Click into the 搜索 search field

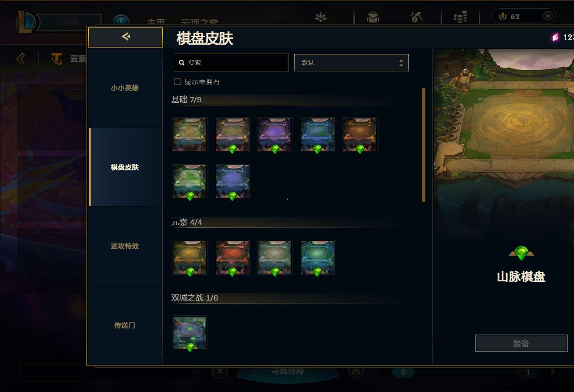pyautogui.click(x=231, y=63)
